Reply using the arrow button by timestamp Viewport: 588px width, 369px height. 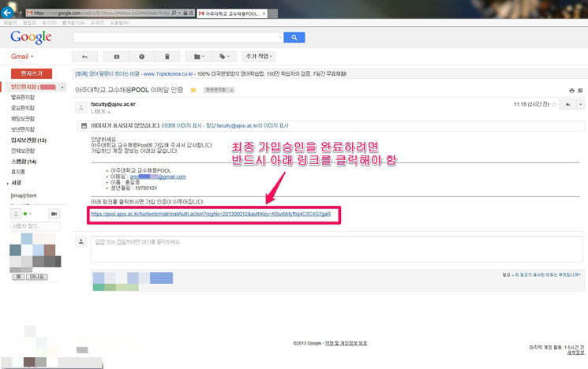[x=567, y=105]
